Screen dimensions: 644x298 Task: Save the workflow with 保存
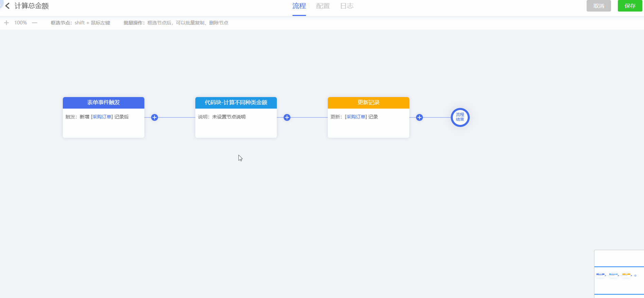pyautogui.click(x=630, y=6)
